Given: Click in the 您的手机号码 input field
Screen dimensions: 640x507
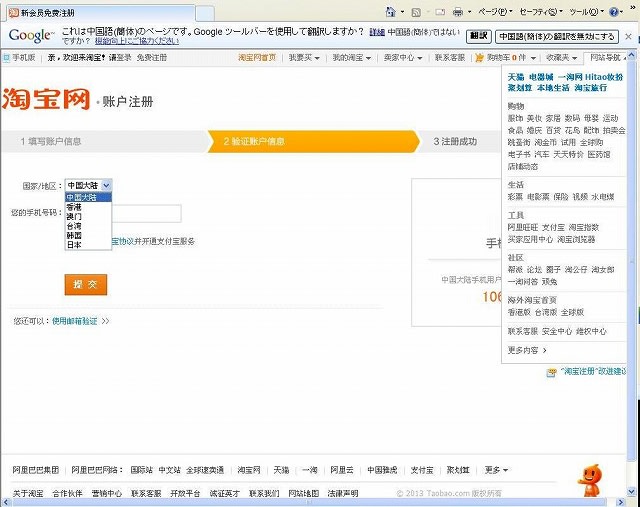Looking at the screenshot, I should [146, 213].
